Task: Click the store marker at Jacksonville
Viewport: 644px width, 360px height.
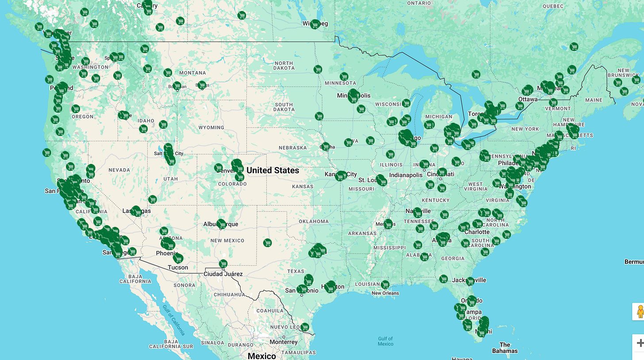Action: click(470, 281)
